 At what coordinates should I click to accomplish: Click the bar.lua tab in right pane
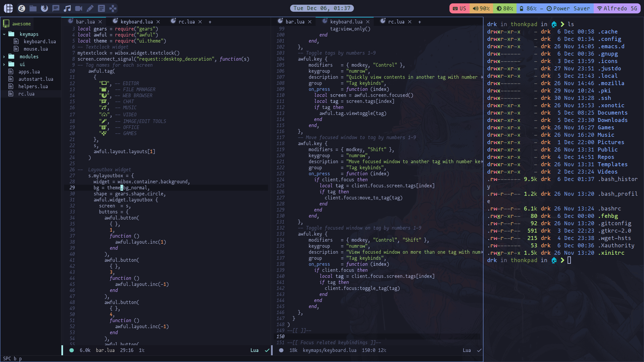[294, 21]
